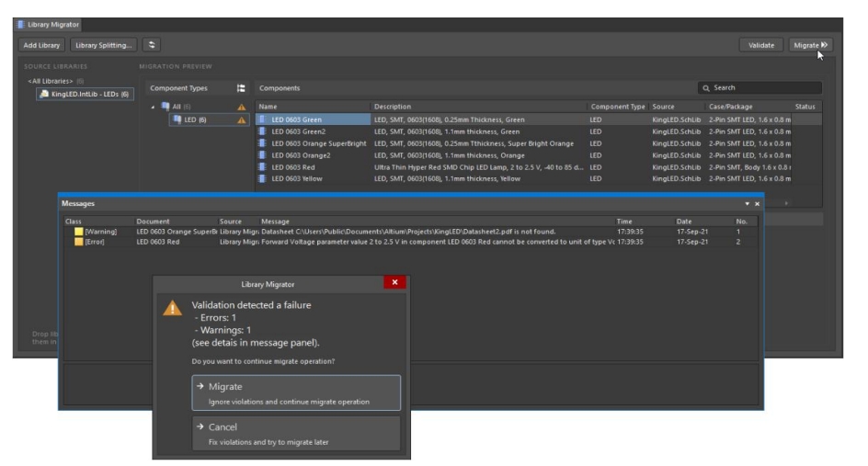Click the warning triangle icon in dialog
The height and width of the screenshot is (466, 868).
[x=172, y=308]
